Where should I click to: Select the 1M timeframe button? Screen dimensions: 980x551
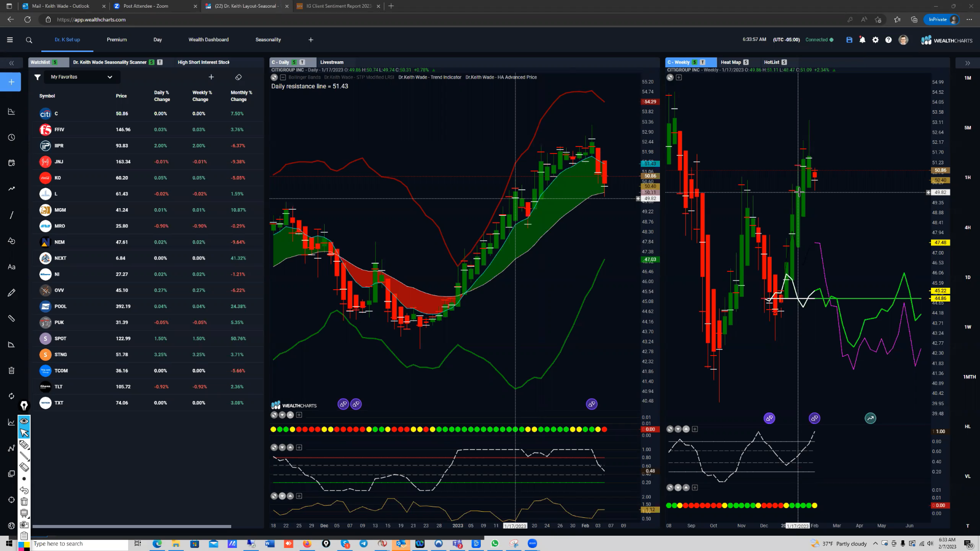tap(967, 78)
